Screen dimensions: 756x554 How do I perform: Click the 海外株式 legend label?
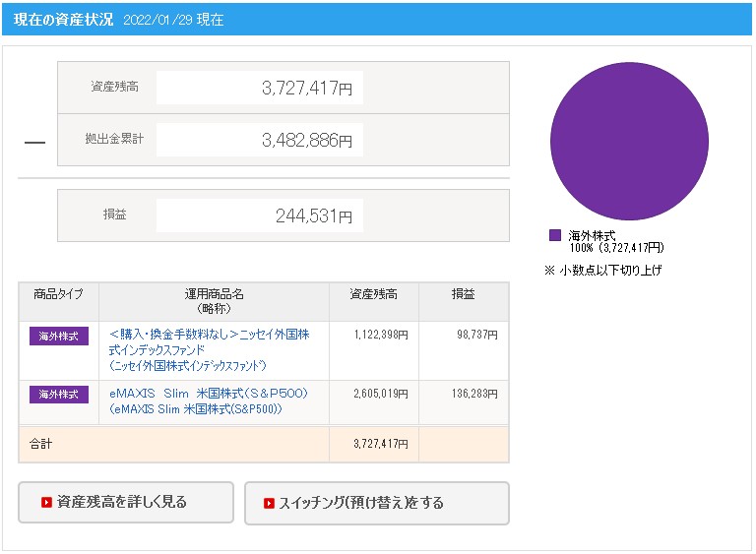[x=592, y=235]
